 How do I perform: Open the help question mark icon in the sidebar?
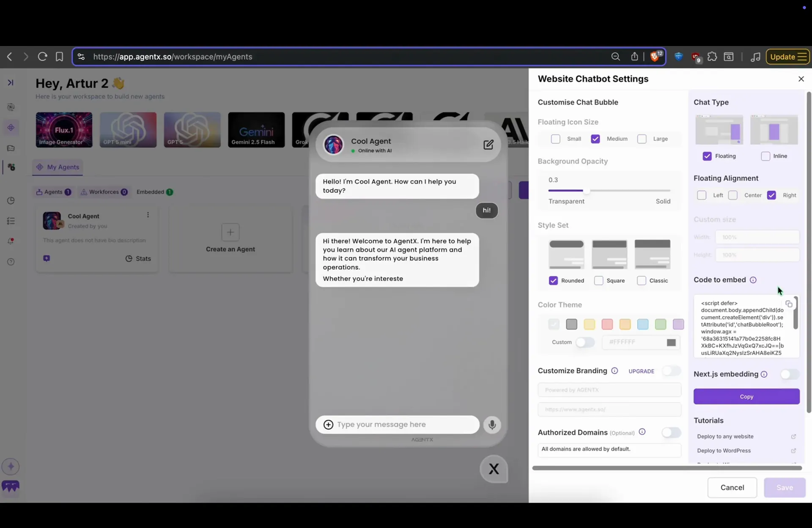tap(11, 262)
